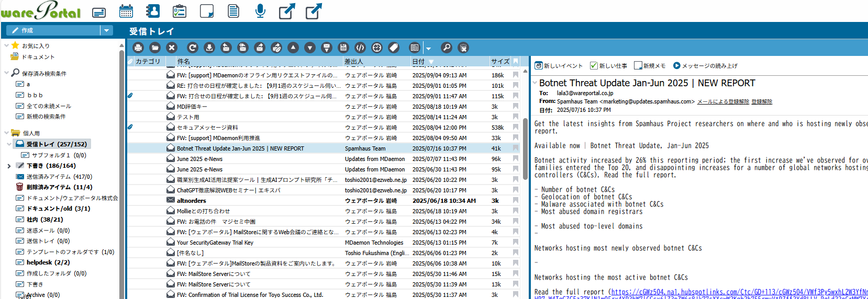Click the save message floppy icon
This screenshot has height=299, width=868.
coord(343,48)
